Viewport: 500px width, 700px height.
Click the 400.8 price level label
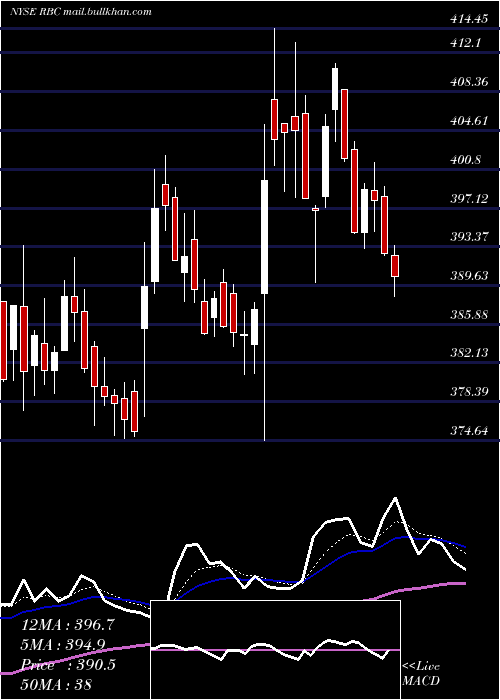[x=466, y=159]
